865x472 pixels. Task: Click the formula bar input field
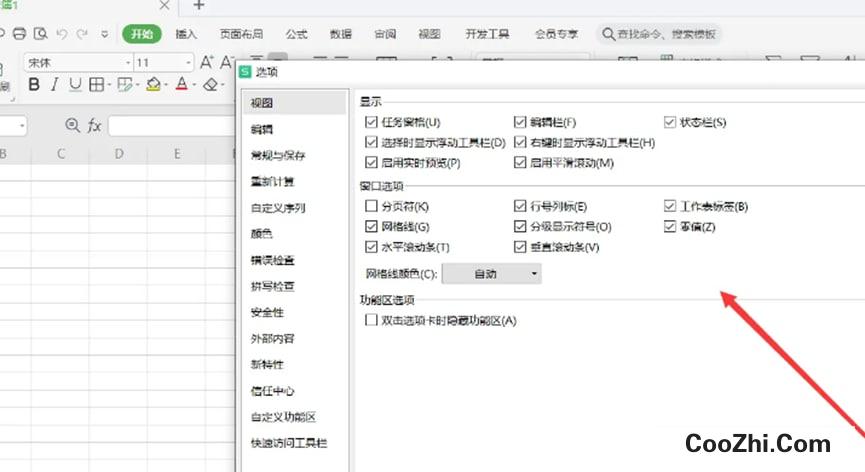(172, 126)
